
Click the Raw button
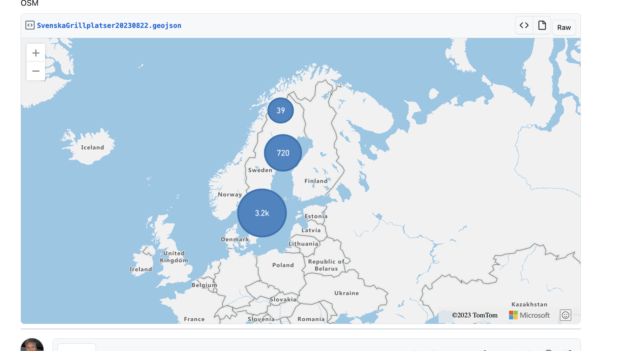(x=564, y=27)
